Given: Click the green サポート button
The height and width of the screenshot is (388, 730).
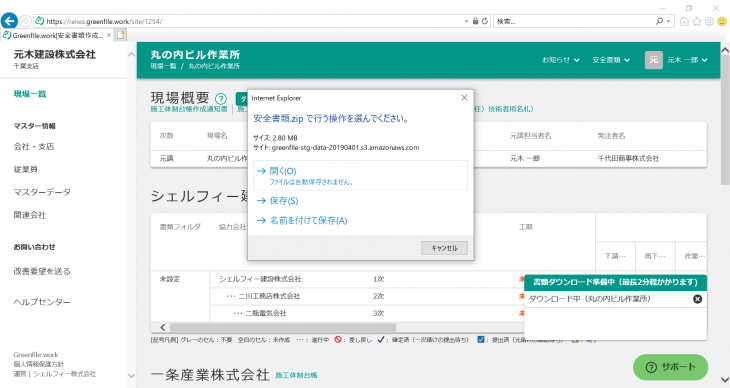Looking at the screenshot, I should 670,367.
